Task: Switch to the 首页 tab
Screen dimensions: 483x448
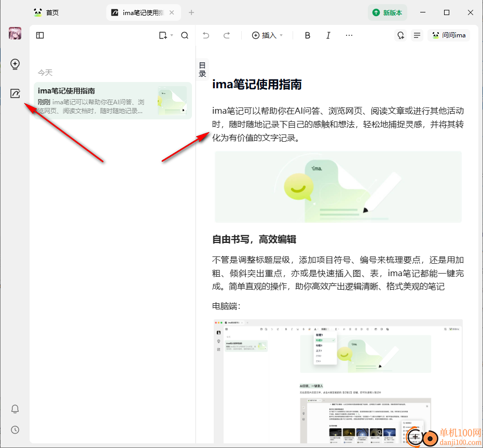Action: (46, 12)
